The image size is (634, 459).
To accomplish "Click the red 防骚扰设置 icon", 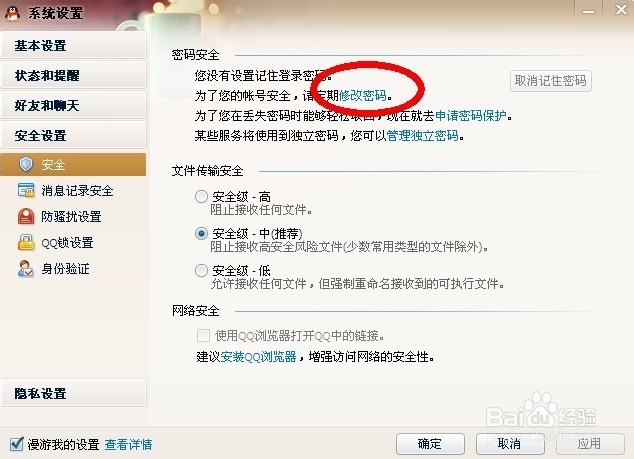I will pyautogui.click(x=26, y=216).
